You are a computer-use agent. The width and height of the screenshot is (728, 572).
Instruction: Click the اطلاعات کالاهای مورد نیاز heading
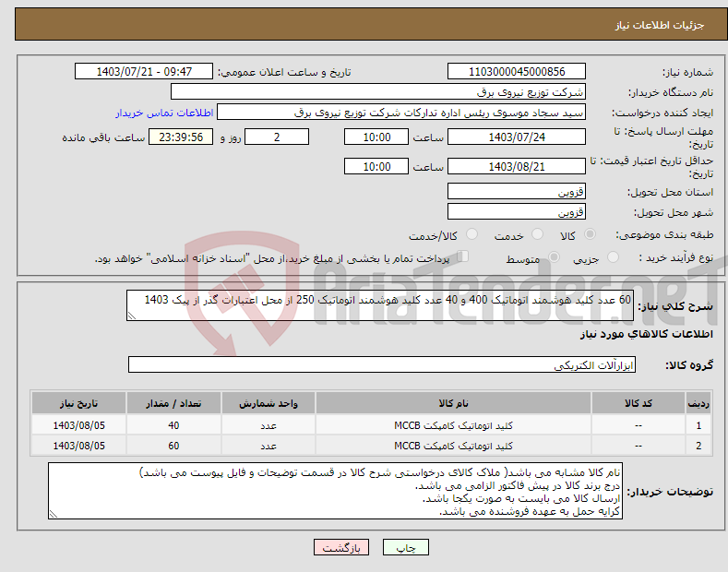click(x=646, y=334)
